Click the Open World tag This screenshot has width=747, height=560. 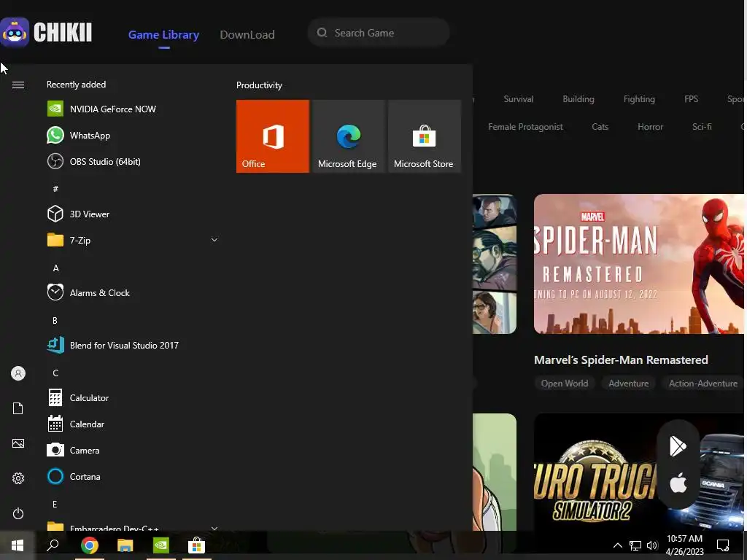coord(565,384)
